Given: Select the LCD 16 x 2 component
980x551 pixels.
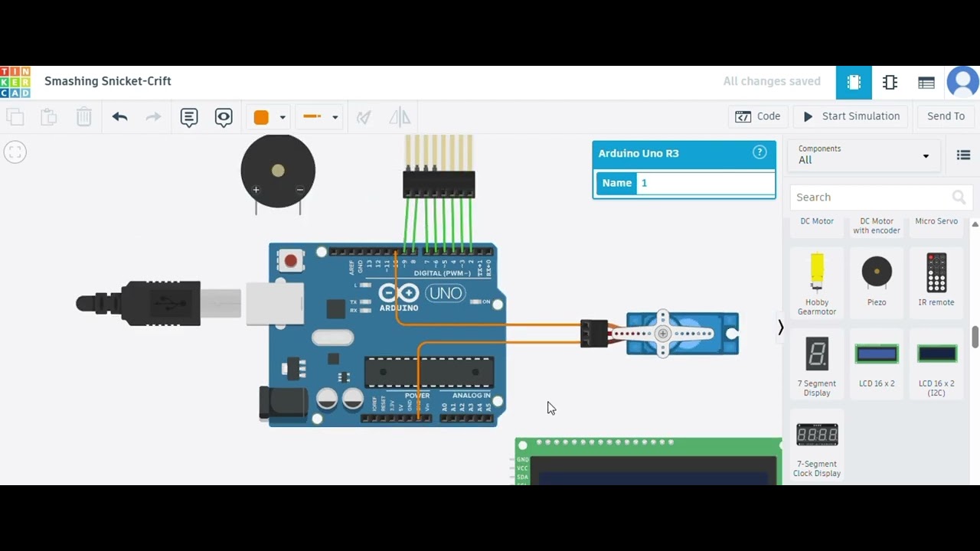Looking at the screenshot, I should click(877, 364).
